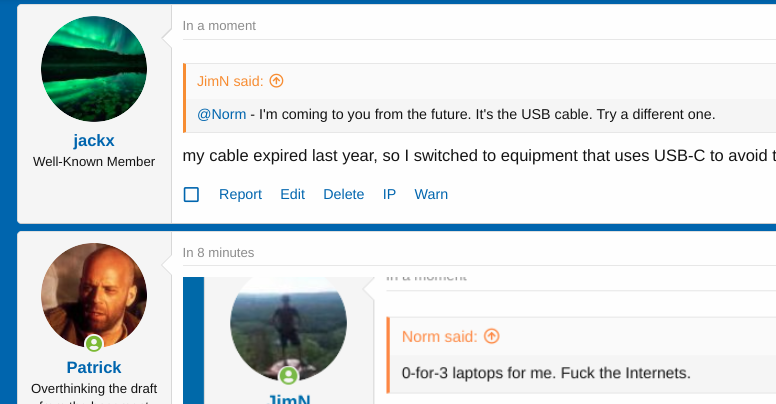Click the 'JimN said:' quote header
The width and height of the screenshot is (776, 404).
click(232, 81)
